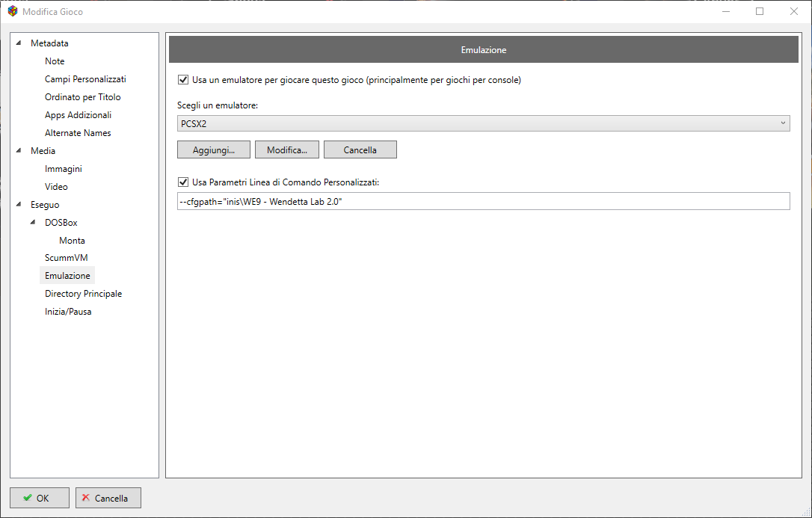Select Note in the sidebar tree

pos(55,61)
